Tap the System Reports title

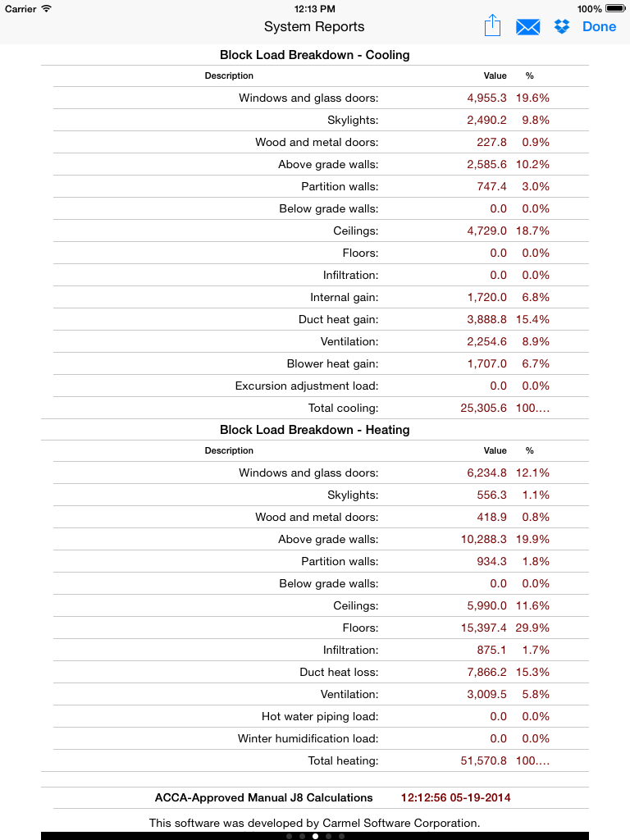(x=314, y=27)
